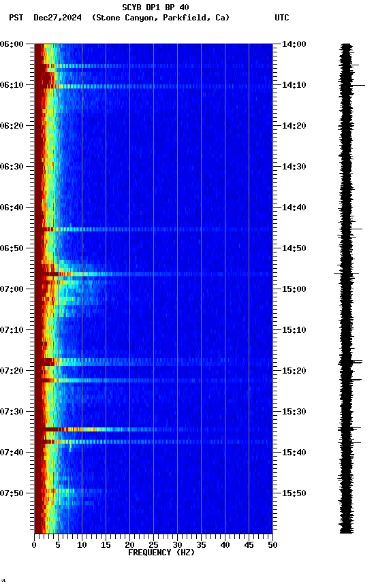
Task: Click the "07:20" PST time label
Action: (12, 371)
